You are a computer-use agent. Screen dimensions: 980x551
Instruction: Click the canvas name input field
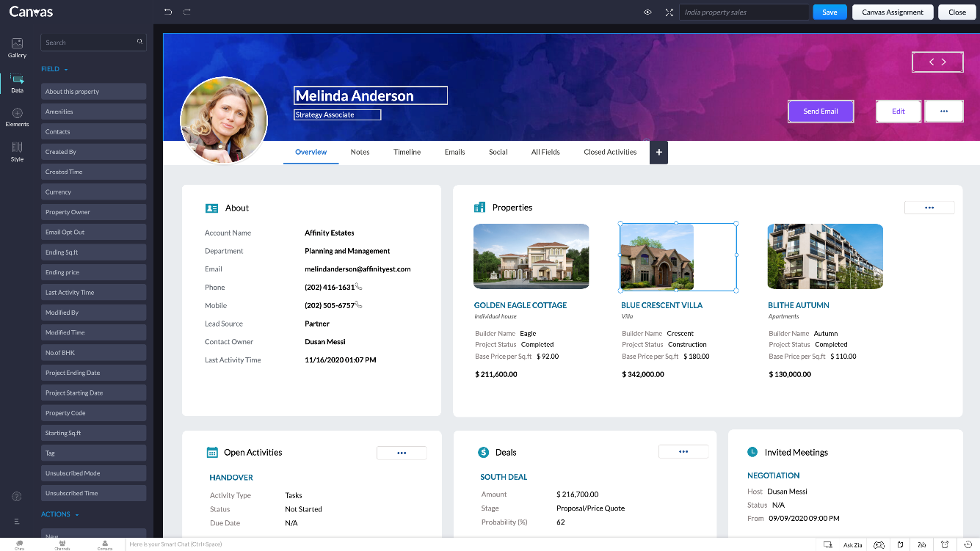744,12
